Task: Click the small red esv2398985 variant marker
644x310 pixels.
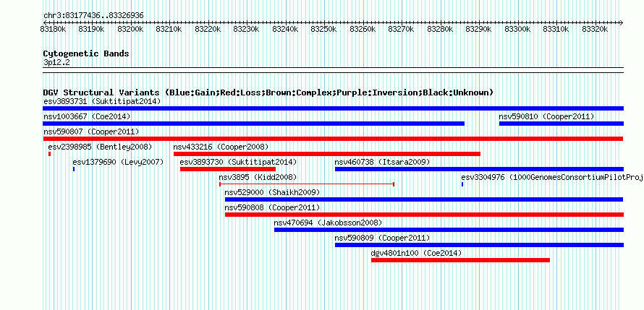Action: 49,154
